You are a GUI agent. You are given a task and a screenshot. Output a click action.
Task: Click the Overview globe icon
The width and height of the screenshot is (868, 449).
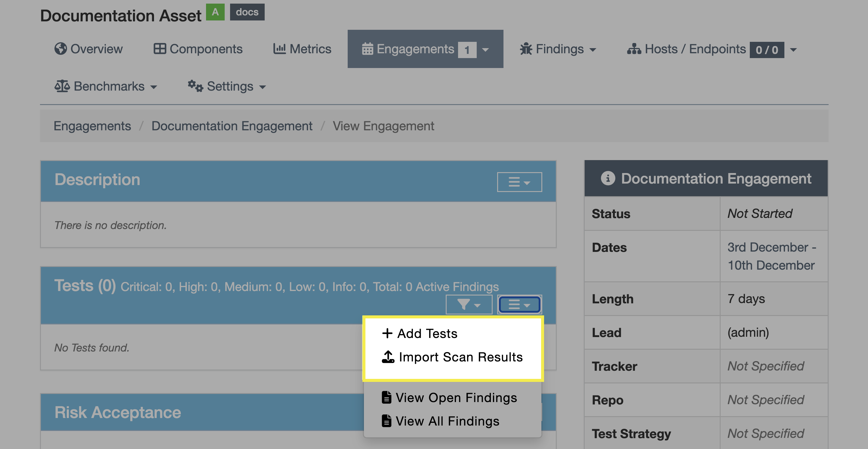pos(60,49)
